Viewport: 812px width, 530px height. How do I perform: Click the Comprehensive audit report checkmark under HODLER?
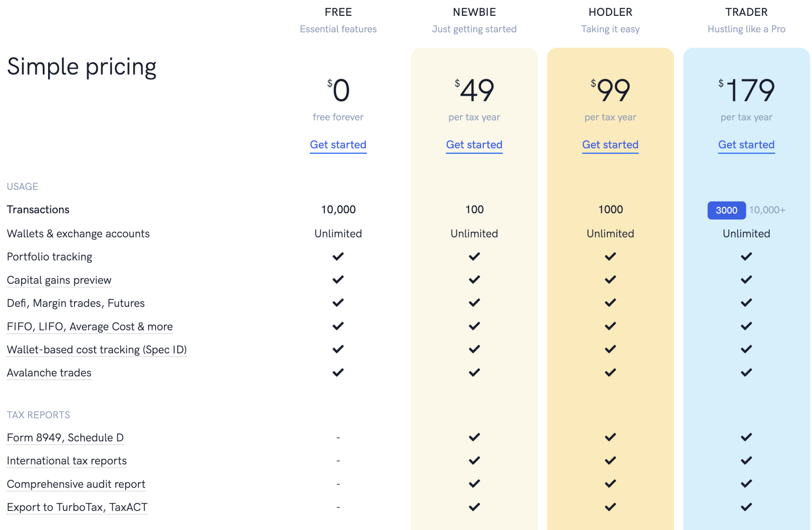610,484
